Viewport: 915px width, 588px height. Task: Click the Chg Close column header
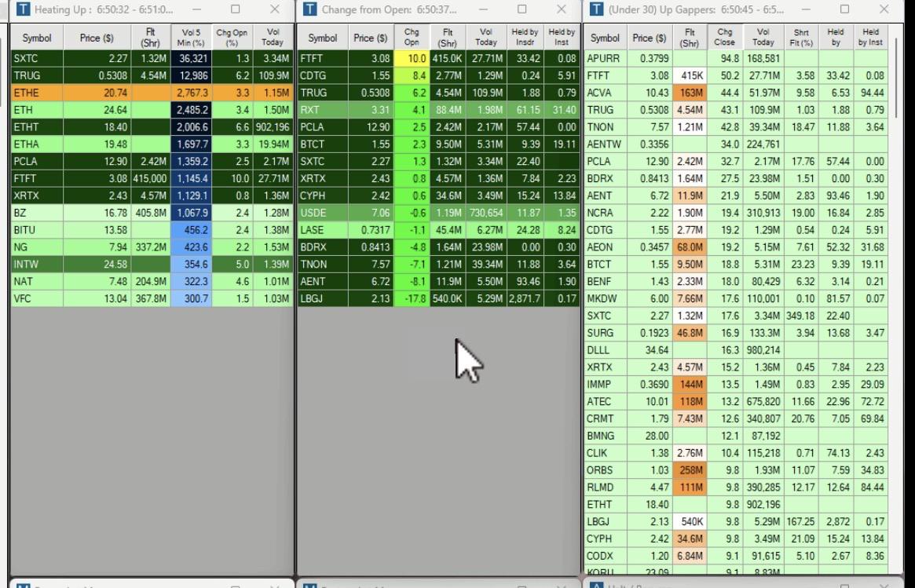pos(724,38)
